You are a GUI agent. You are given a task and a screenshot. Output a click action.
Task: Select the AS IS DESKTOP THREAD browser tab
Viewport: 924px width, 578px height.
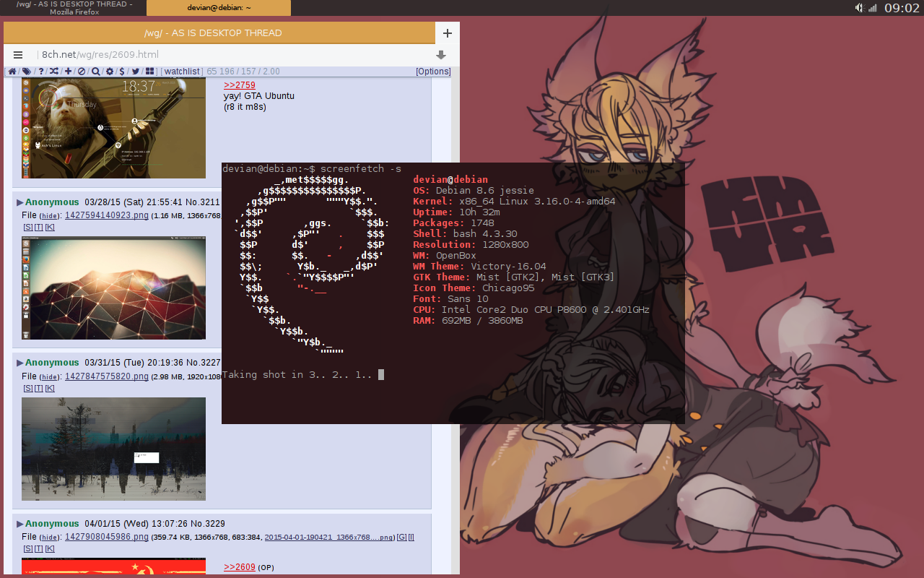219,33
